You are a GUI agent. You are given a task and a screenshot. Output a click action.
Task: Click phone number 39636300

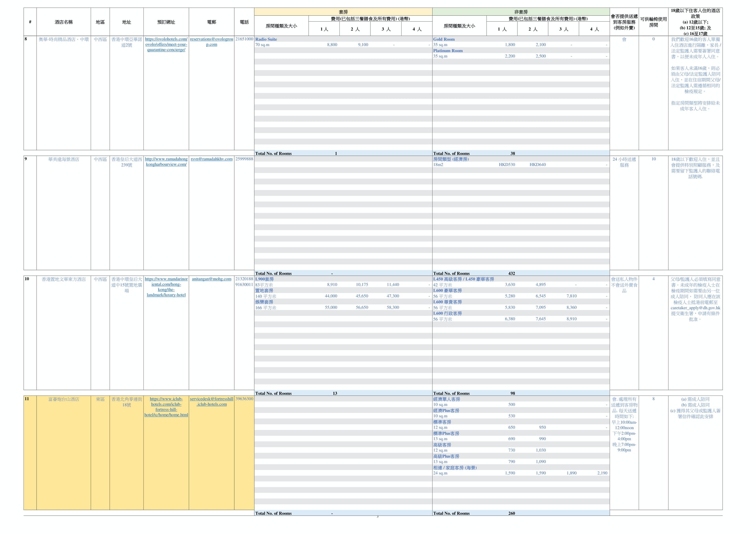244,399
